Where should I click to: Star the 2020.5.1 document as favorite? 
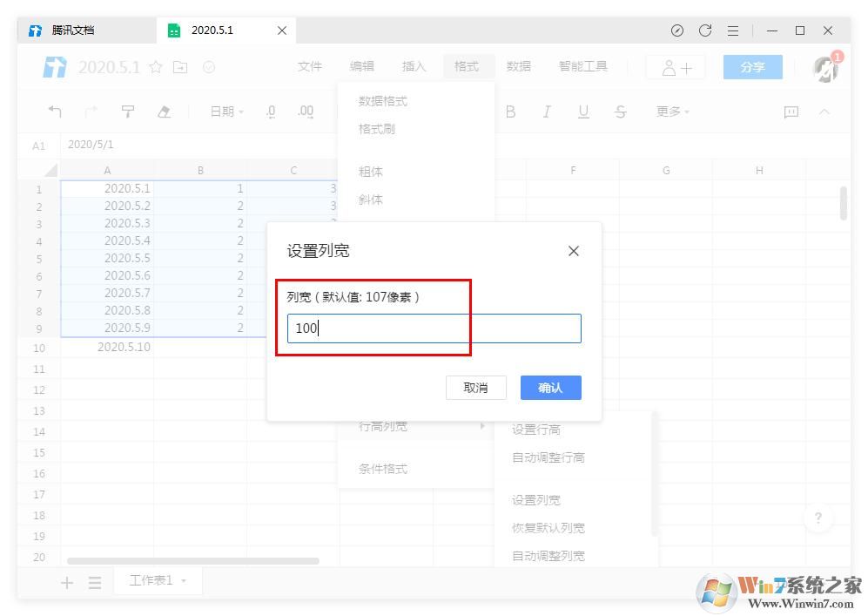tap(155, 66)
